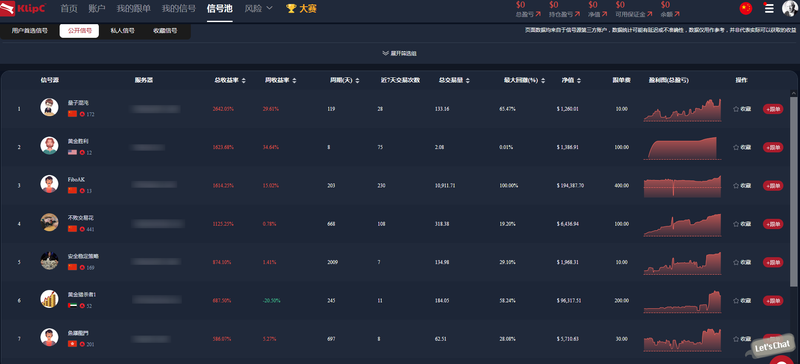Click +跟单 for the 687.50% signal
Screen dimensions: 800x364
pyautogui.click(x=773, y=301)
